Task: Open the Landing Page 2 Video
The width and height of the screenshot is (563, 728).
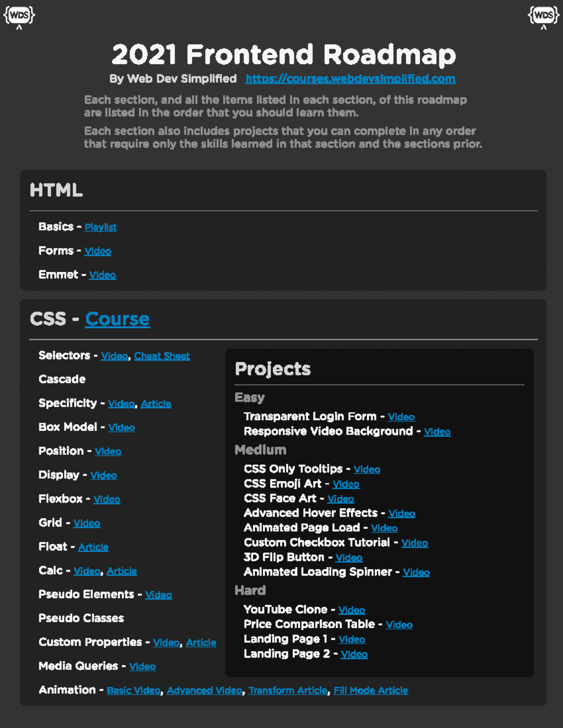Action: click(354, 654)
